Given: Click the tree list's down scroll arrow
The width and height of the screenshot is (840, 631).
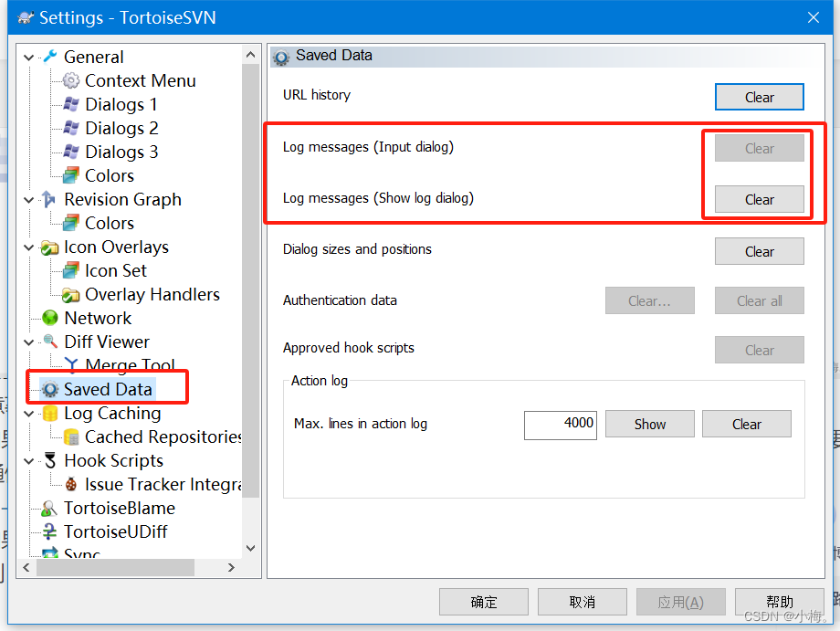Looking at the screenshot, I should 249,547.
